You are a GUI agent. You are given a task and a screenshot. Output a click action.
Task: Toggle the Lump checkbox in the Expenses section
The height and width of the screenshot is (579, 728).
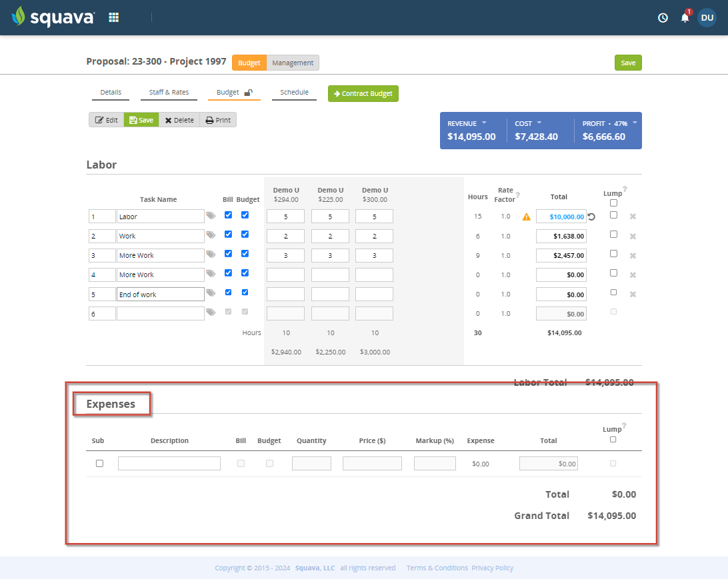pos(613,439)
